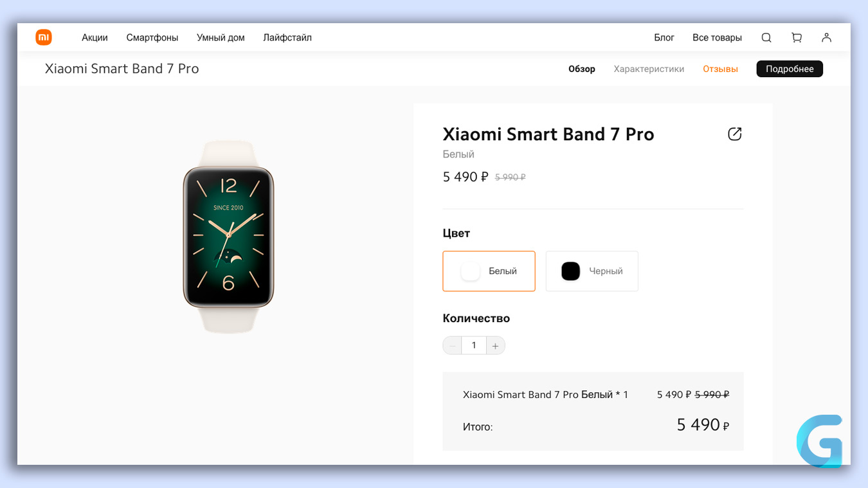
Task: Open the Акции menu item
Action: (95, 38)
